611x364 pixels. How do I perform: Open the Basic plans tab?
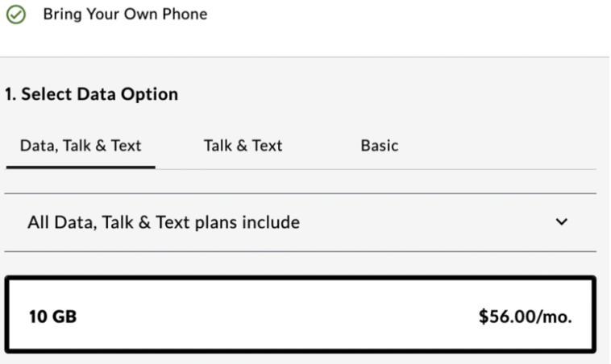pos(380,146)
